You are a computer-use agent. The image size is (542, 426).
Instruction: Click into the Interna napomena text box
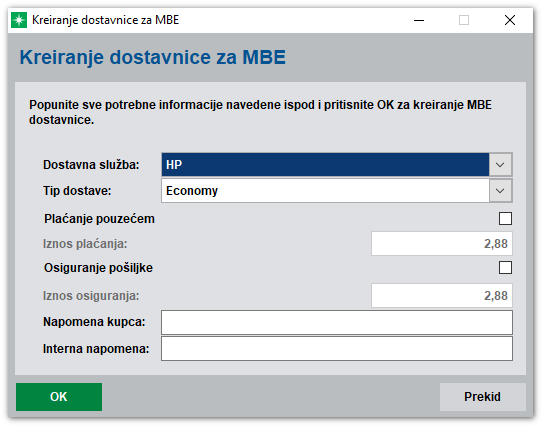click(337, 349)
